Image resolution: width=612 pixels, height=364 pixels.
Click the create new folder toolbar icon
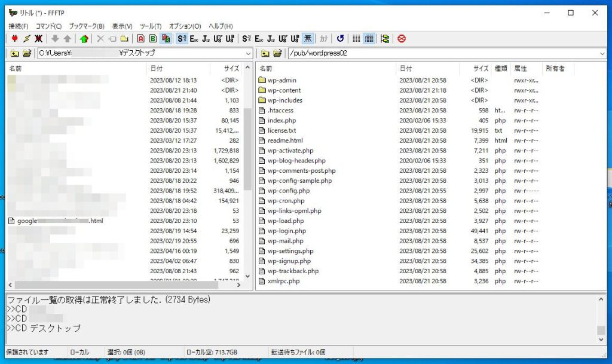click(x=124, y=39)
